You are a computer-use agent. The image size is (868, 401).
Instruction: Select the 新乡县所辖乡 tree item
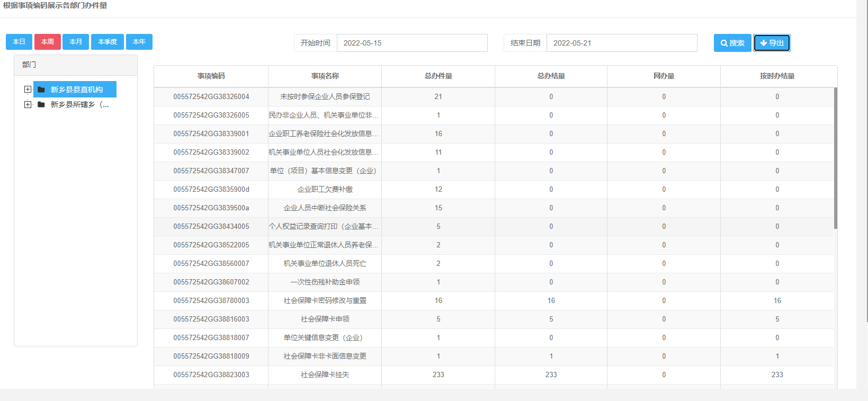[x=79, y=104]
